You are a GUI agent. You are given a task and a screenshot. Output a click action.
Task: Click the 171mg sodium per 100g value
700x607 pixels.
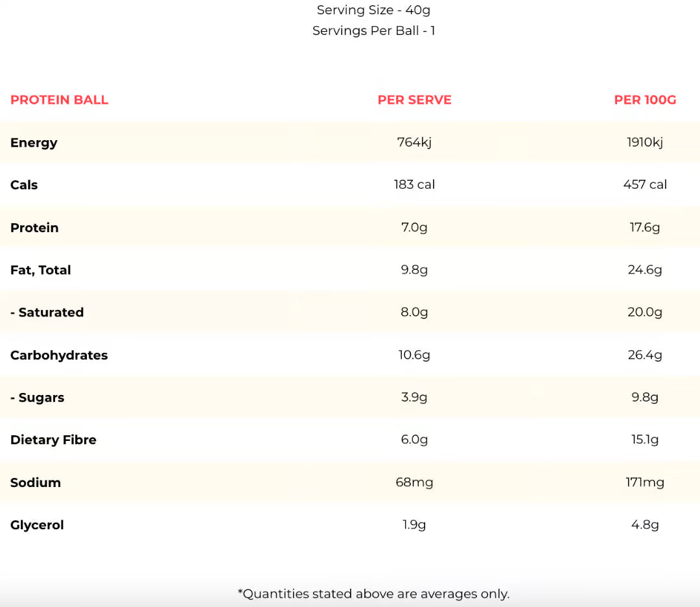coord(645,482)
